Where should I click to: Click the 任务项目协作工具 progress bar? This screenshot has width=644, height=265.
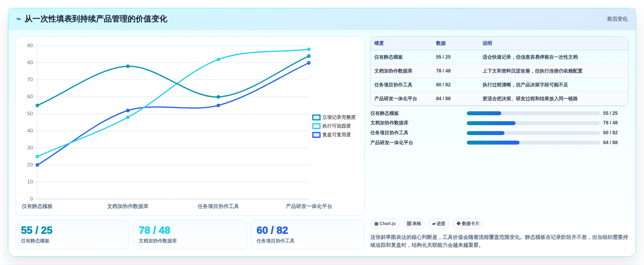point(533,133)
